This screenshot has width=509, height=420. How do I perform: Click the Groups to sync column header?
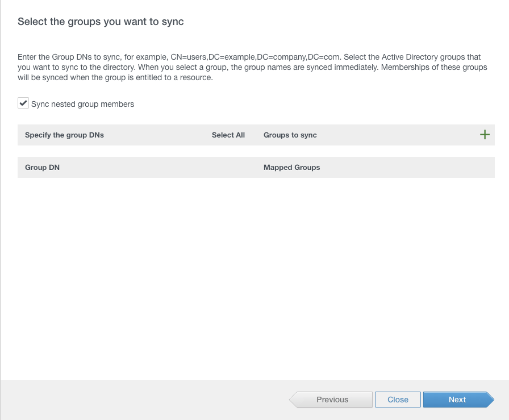[x=290, y=135]
